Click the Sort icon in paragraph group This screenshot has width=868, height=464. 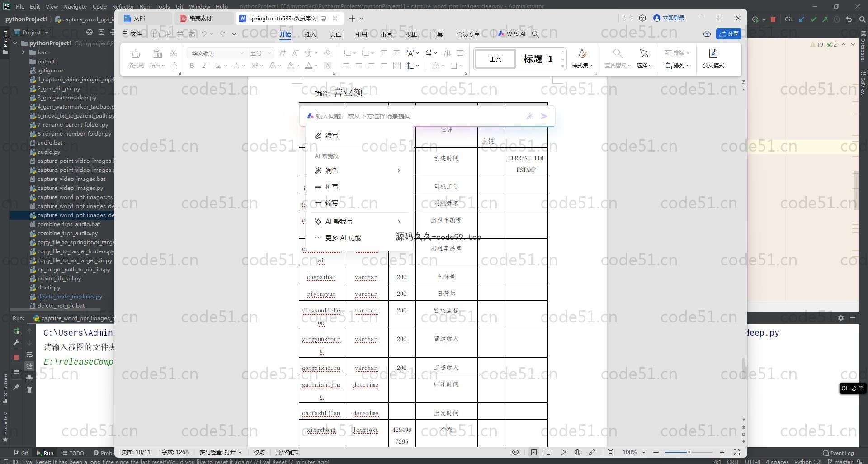tap(447, 53)
